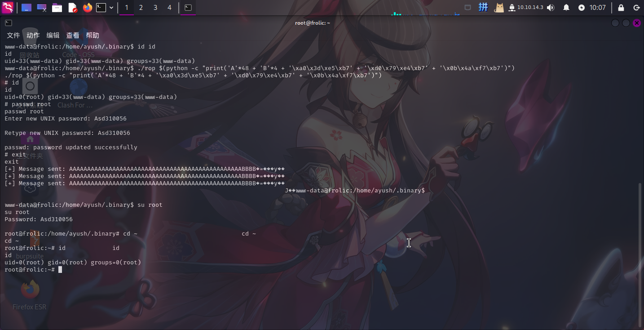644x330 pixels.
Task: Click the terminal title 'root@frolic: ~'
Action: (313, 23)
